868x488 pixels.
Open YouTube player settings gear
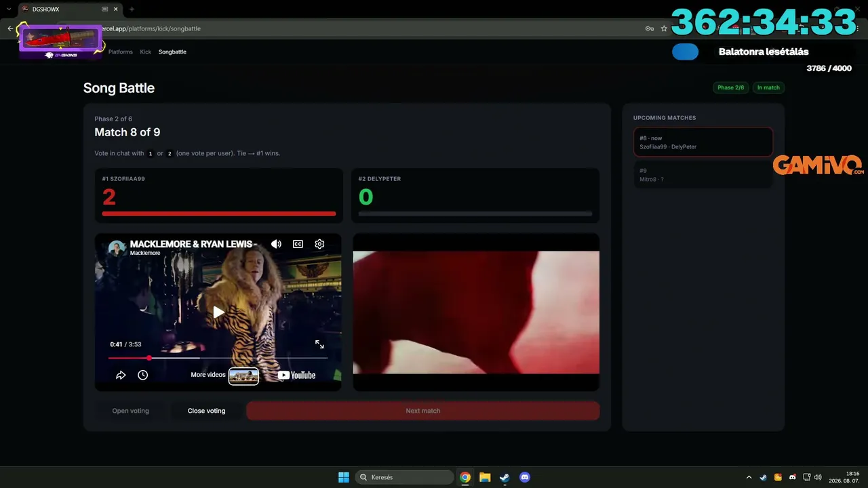(319, 244)
